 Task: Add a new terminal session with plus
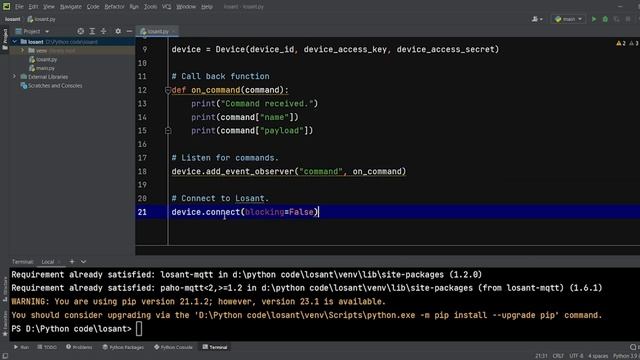[72, 262]
